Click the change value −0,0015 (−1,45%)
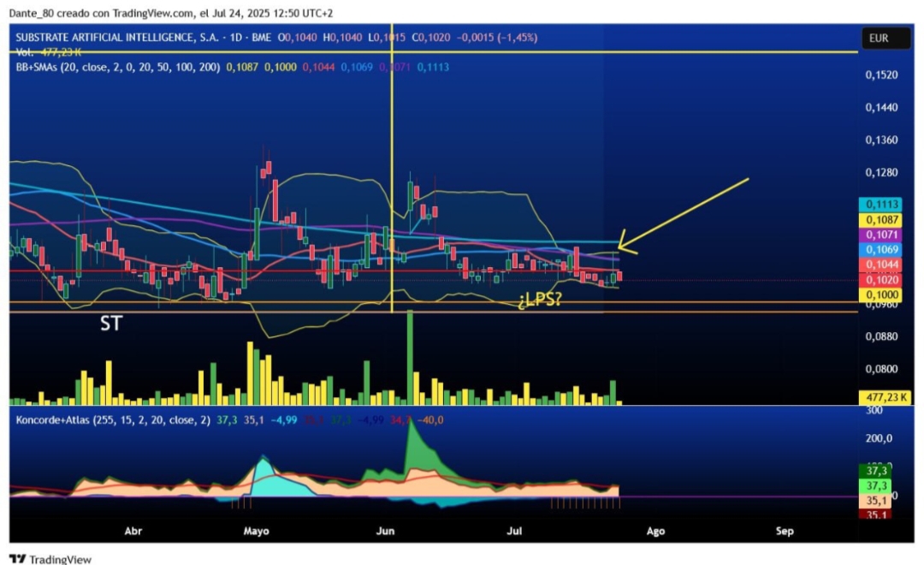Screen dimensions: 924x565 [x=497, y=38]
